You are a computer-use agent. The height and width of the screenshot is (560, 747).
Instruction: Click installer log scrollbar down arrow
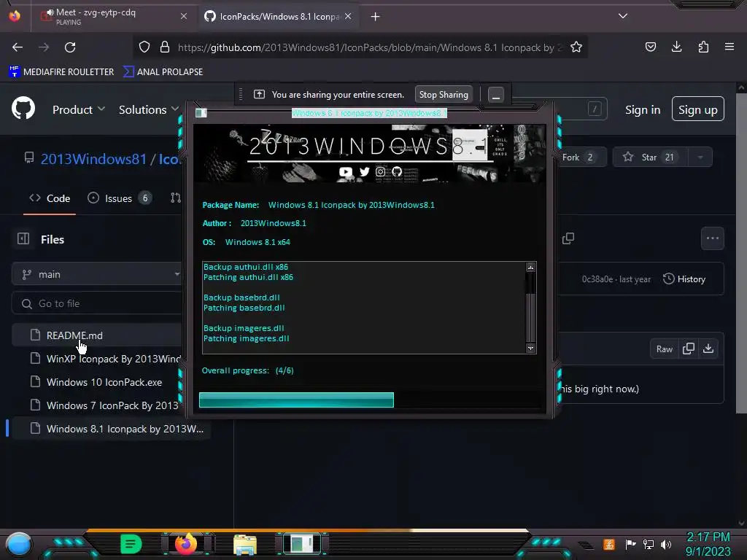pos(531,348)
